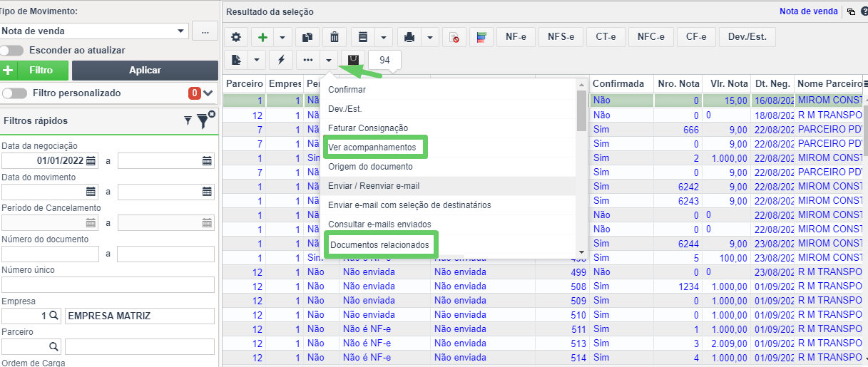
Task: Click the Nome Parceiro column header
Action: click(829, 84)
